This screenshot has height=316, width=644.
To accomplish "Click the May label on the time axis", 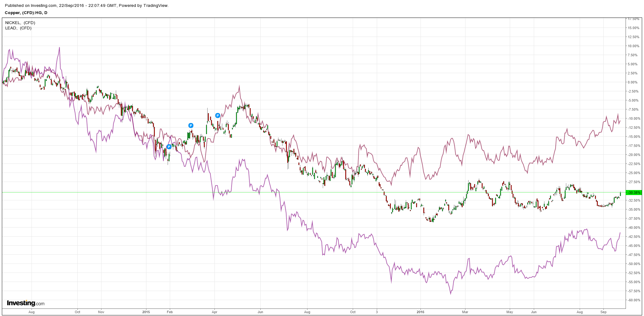I will (x=510, y=312).
